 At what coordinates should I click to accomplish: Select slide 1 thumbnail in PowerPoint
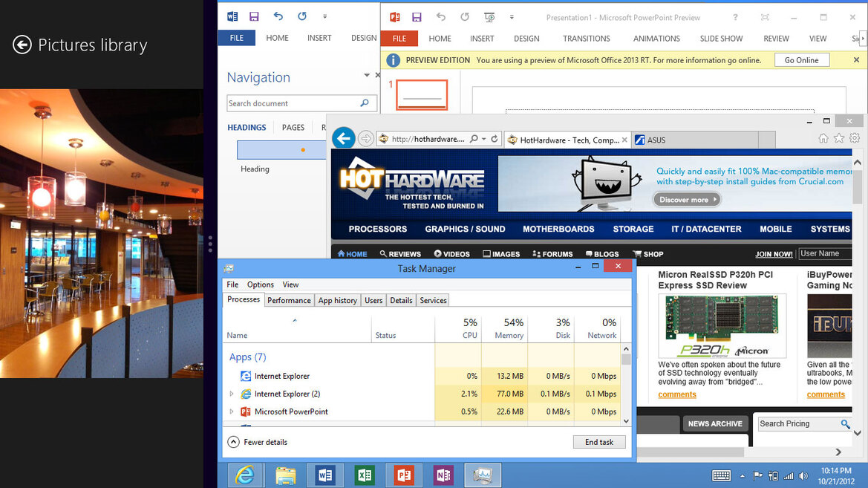pyautogui.click(x=422, y=95)
